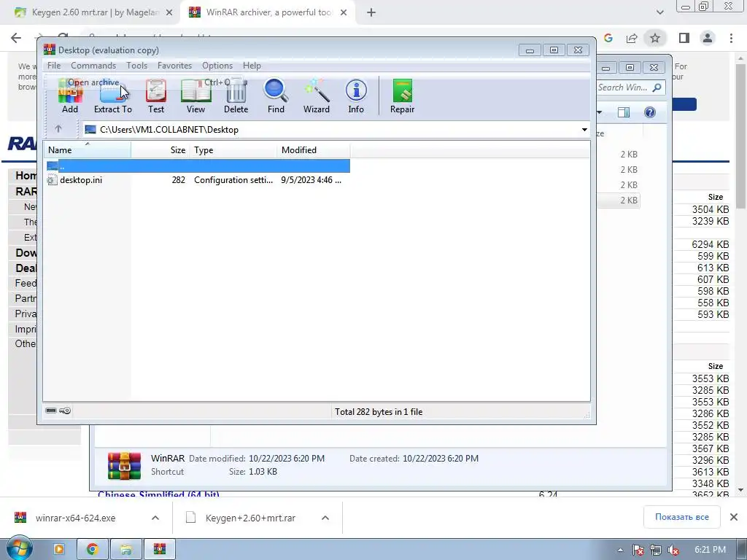Click the Delete trash can icon
Viewport: 747px width, 560px height.
[x=236, y=96]
